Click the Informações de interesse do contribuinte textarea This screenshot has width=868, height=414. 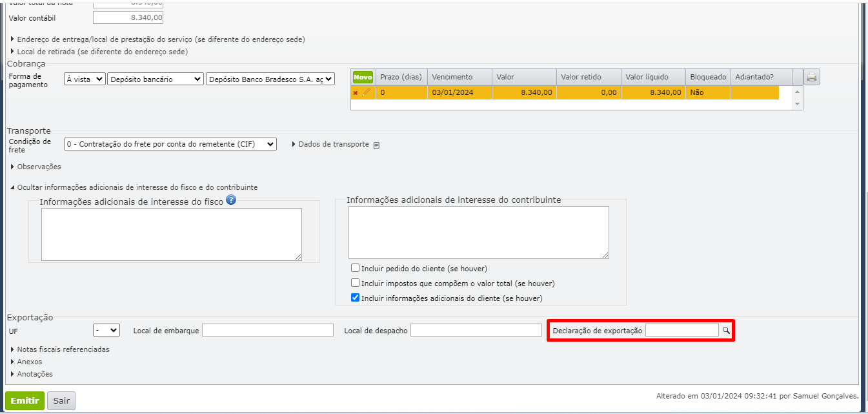479,233
